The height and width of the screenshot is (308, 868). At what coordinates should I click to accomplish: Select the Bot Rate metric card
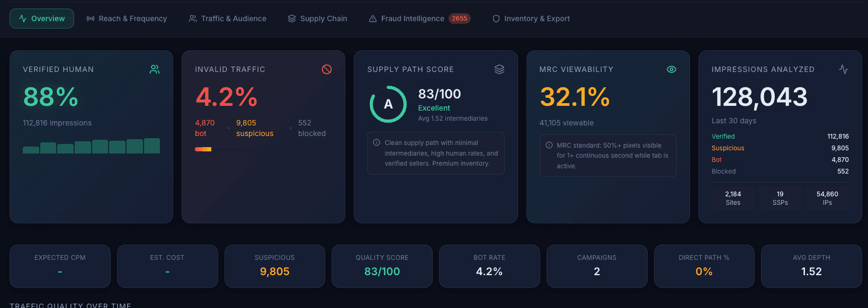489,266
